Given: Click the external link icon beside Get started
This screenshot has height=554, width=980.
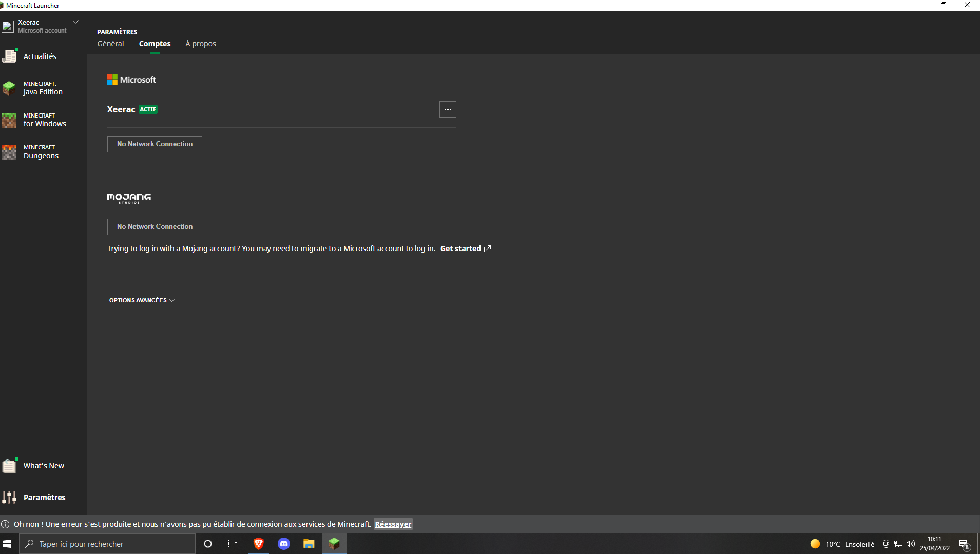Looking at the screenshot, I should [488, 249].
